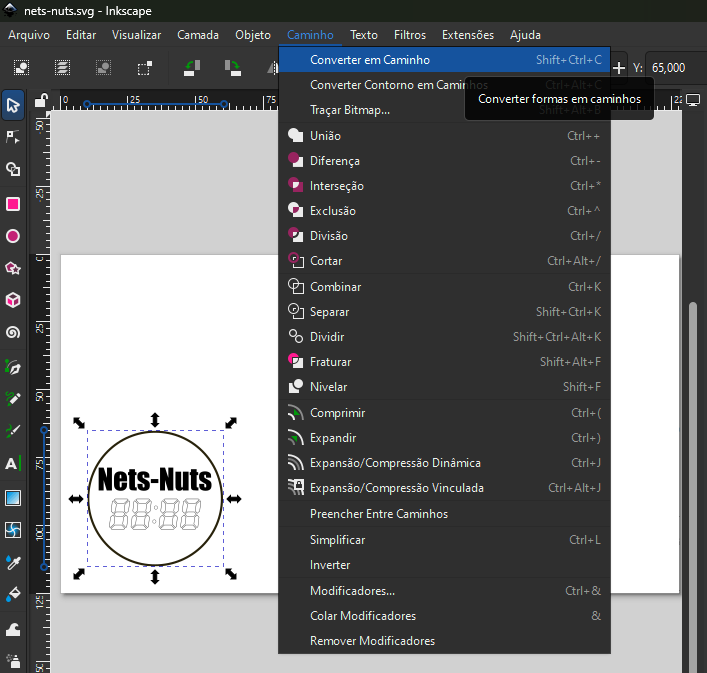This screenshot has height=673, width=707.
Task: Select the Selector arrow tool
Action: click(x=13, y=104)
